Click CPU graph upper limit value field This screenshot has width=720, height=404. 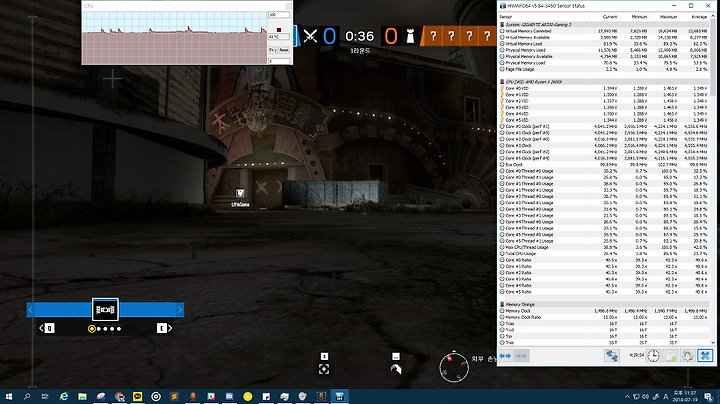click(x=279, y=15)
